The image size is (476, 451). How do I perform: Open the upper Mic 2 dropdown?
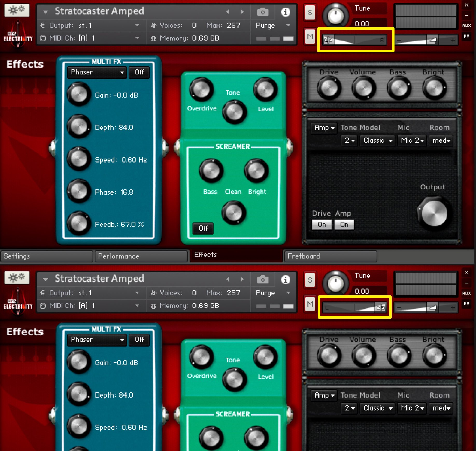tap(412, 140)
